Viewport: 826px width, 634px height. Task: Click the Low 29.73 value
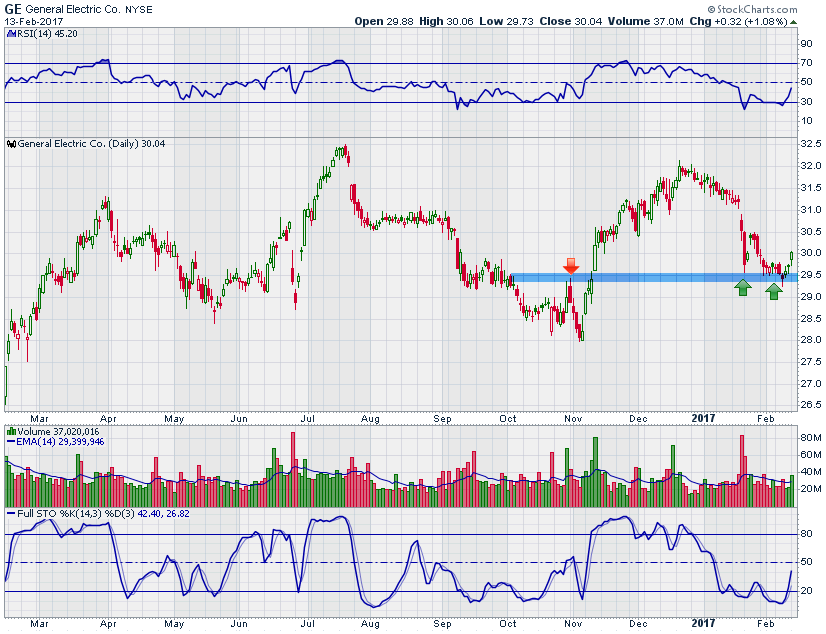[x=506, y=22]
